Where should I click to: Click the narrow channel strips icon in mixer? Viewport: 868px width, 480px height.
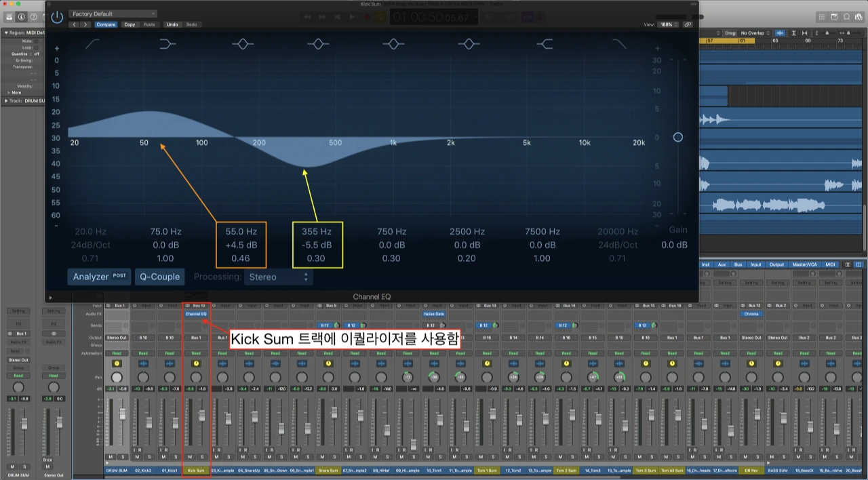tap(848, 264)
